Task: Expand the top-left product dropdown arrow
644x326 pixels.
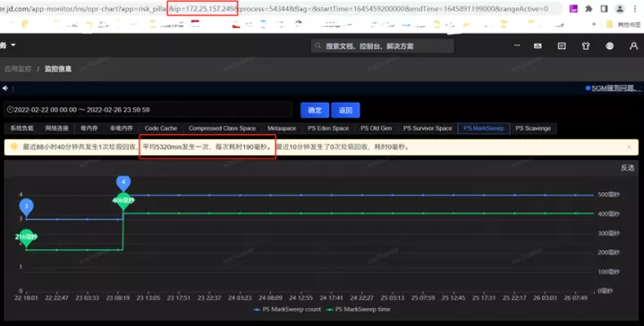Action: click(13, 46)
